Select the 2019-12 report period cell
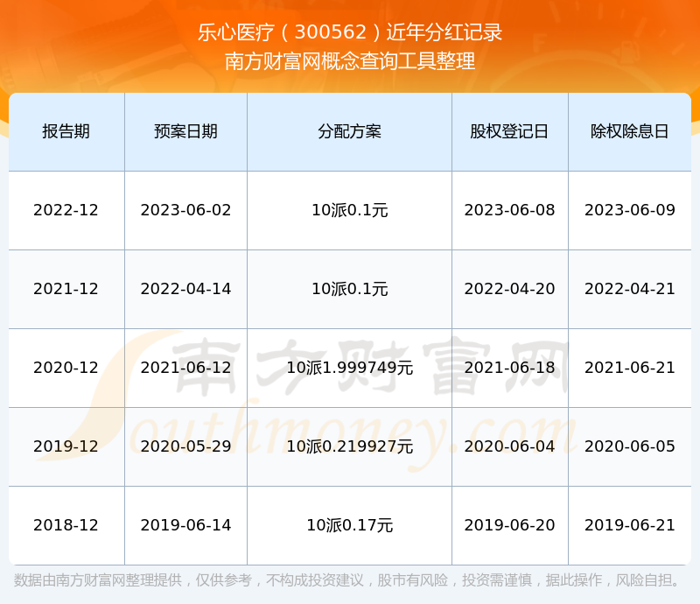This screenshot has width=700, height=604. click(66, 446)
